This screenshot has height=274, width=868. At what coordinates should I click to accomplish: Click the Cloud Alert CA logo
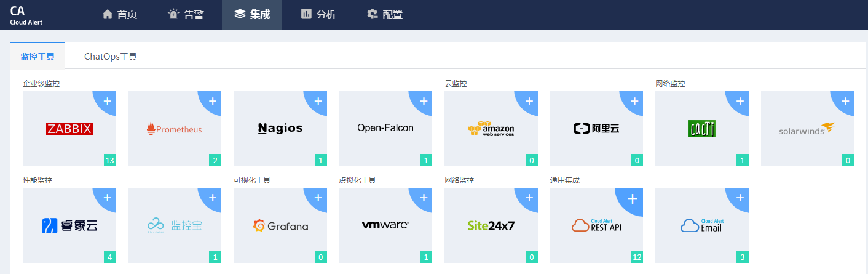(x=26, y=15)
